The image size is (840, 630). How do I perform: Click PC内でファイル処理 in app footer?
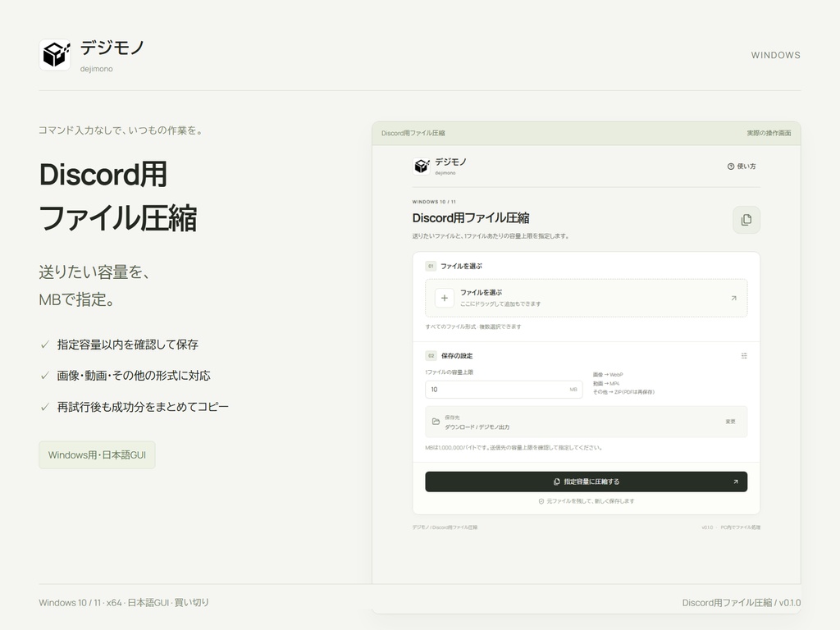point(741,527)
